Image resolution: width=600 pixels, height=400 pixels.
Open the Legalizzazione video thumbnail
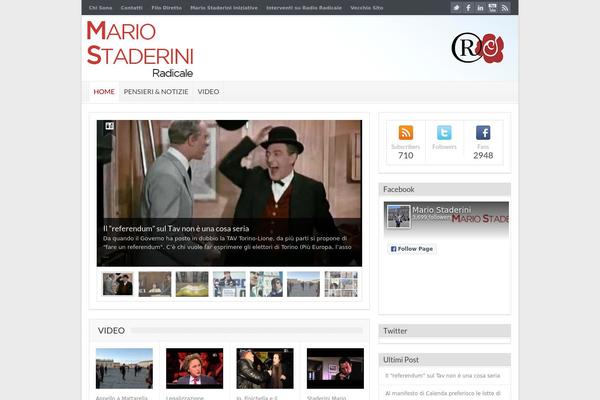coord(194,368)
